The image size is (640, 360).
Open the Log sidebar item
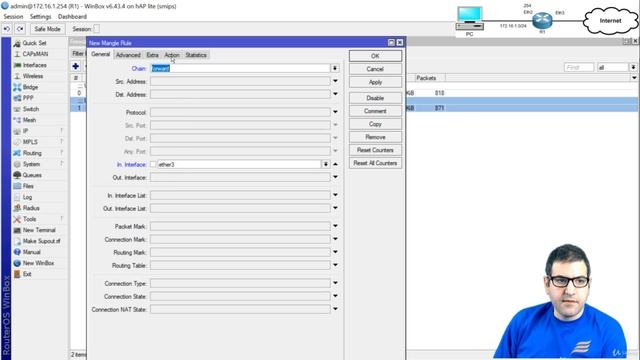click(x=27, y=197)
